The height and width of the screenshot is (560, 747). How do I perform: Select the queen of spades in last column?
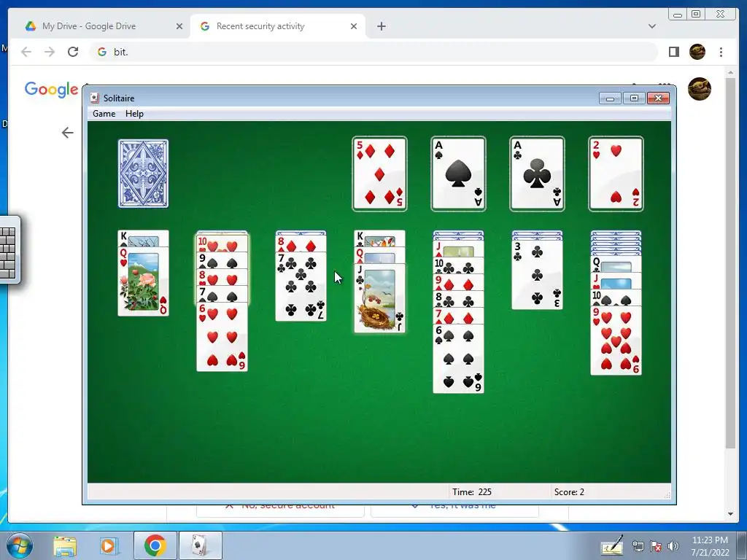616,264
